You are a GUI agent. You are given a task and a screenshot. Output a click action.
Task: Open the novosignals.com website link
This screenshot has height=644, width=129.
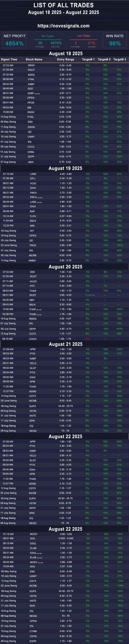(x=64, y=26)
